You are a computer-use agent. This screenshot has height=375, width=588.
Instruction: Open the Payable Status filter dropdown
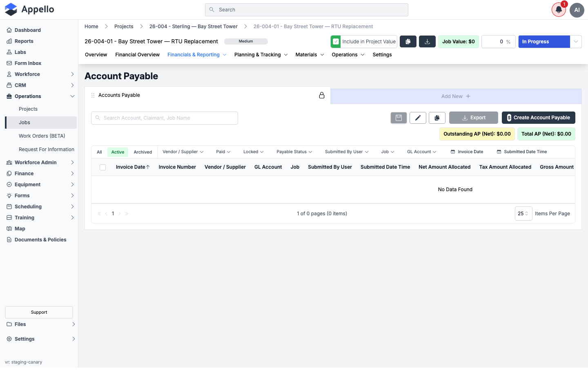[x=294, y=152]
